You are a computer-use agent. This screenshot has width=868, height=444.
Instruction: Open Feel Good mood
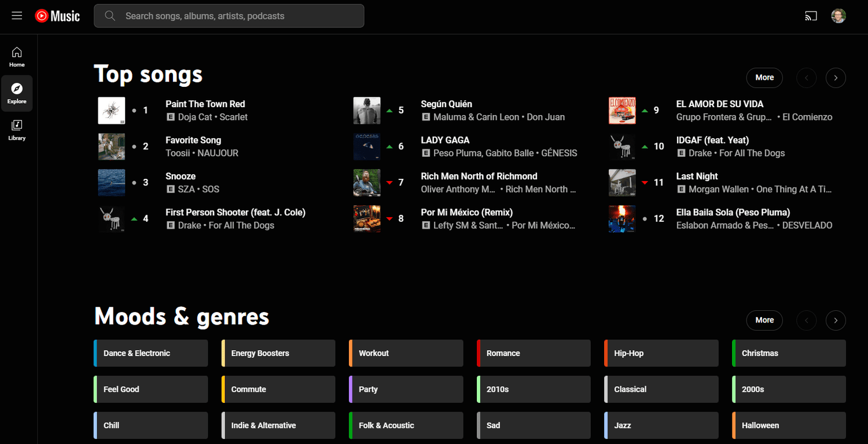[x=150, y=389]
